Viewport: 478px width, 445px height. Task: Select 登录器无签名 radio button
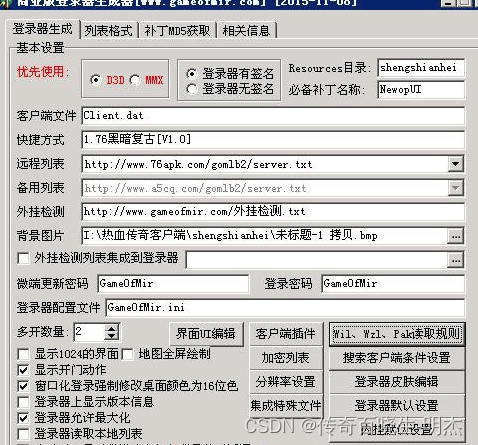coord(192,89)
